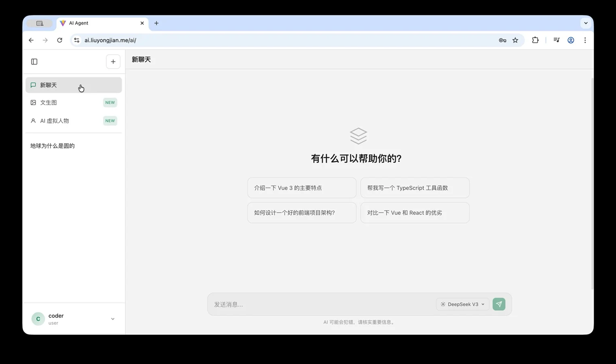
Task: View site information icon in address bar
Action: pos(76,40)
